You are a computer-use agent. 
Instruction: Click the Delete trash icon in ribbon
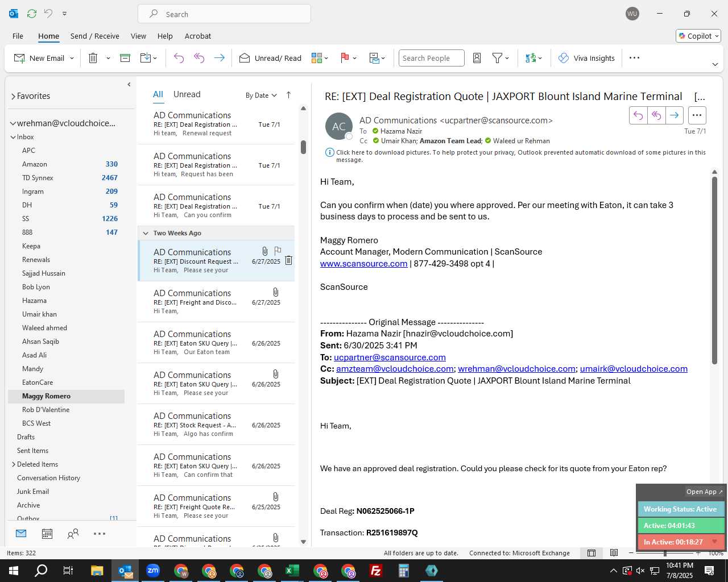coord(93,58)
